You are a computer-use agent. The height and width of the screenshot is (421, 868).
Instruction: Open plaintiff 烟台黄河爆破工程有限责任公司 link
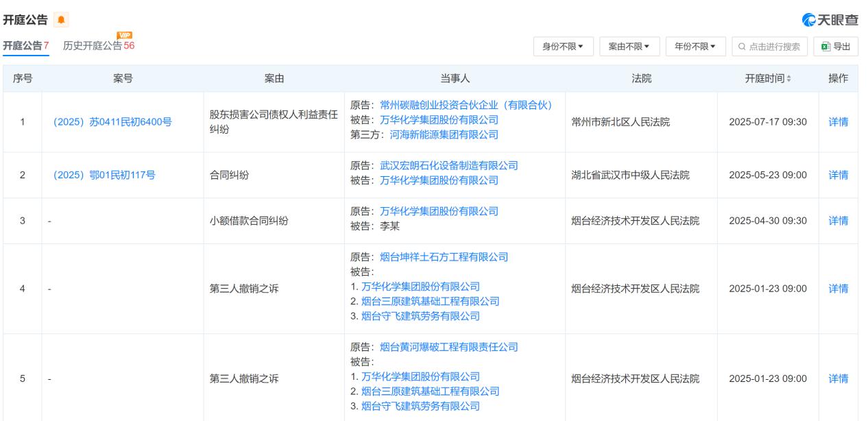point(449,347)
